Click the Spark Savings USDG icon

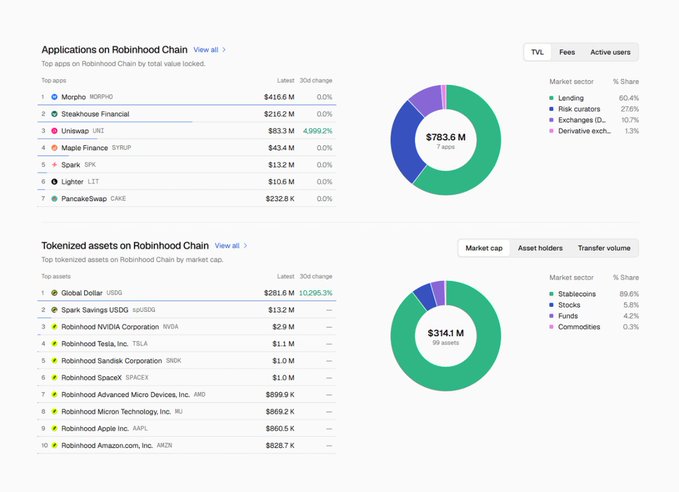(x=55, y=310)
